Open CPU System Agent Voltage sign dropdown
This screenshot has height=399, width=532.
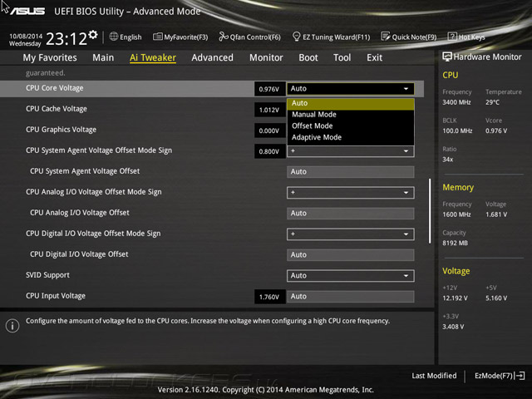pos(351,151)
